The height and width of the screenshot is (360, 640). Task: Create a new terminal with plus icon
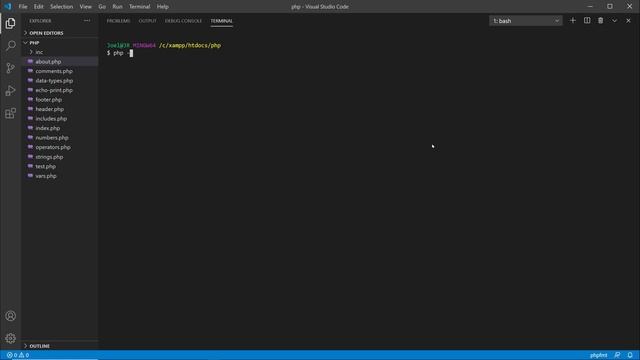tap(573, 20)
